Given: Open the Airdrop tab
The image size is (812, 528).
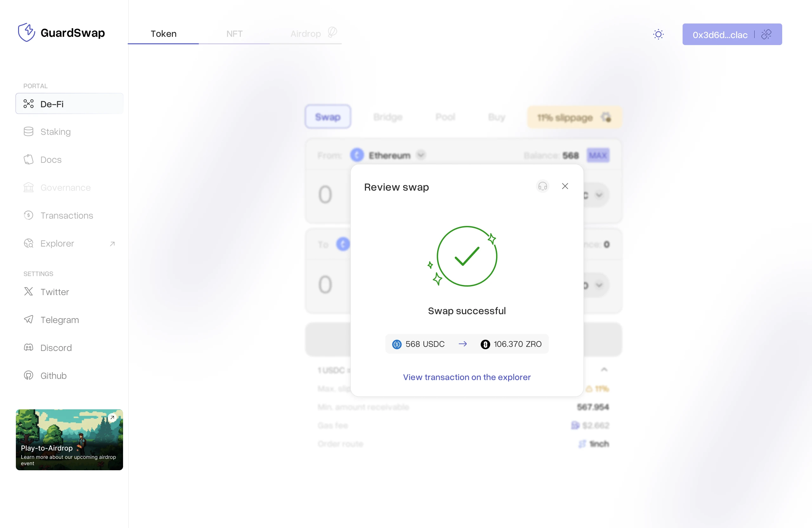Looking at the screenshot, I should (305, 33).
